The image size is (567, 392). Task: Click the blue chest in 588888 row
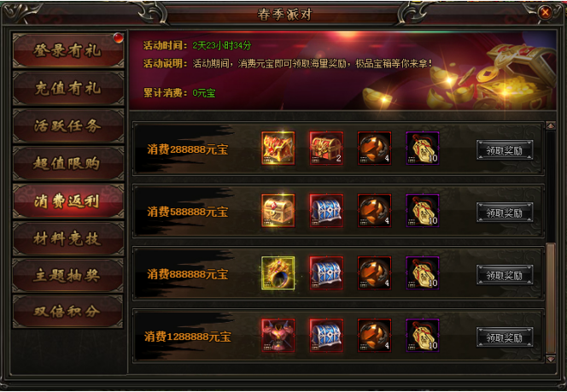326,210
